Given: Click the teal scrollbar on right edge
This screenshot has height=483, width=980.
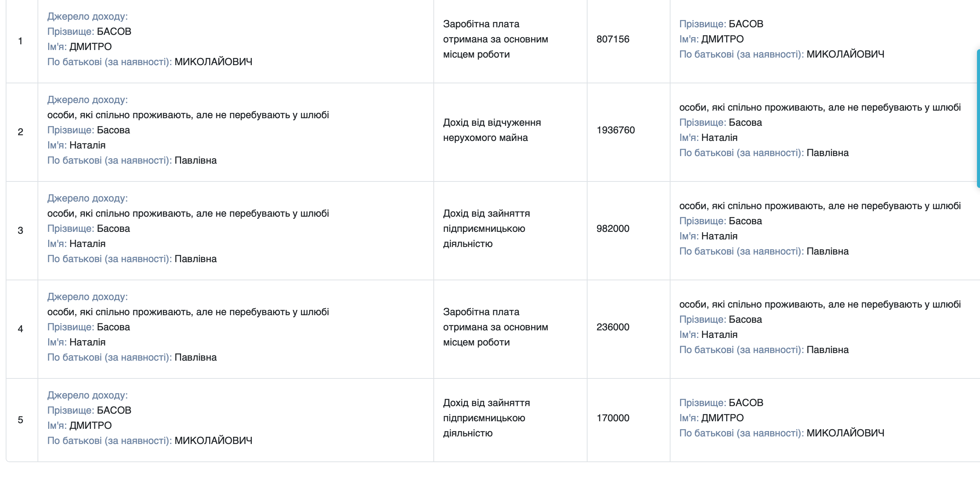Looking at the screenshot, I should pyautogui.click(x=978, y=118).
